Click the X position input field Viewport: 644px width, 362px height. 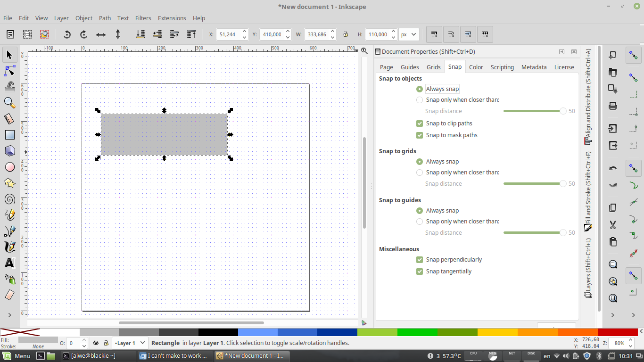tap(229, 34)
